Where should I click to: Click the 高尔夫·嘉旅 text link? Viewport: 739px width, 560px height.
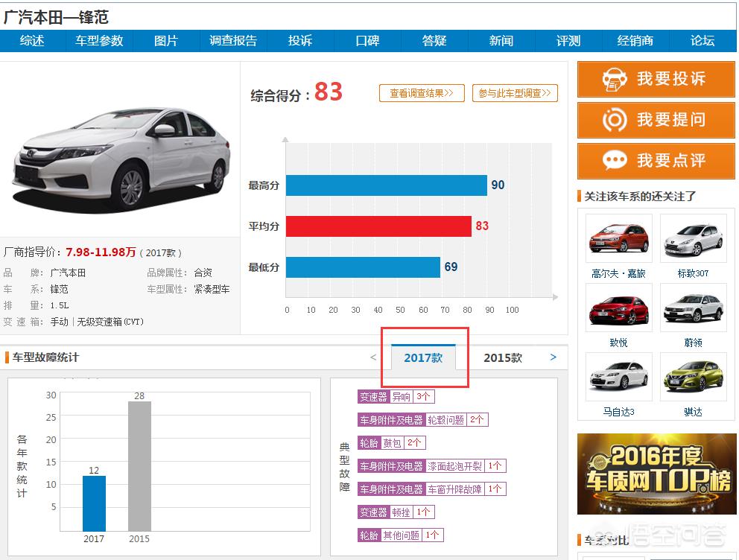618,273
